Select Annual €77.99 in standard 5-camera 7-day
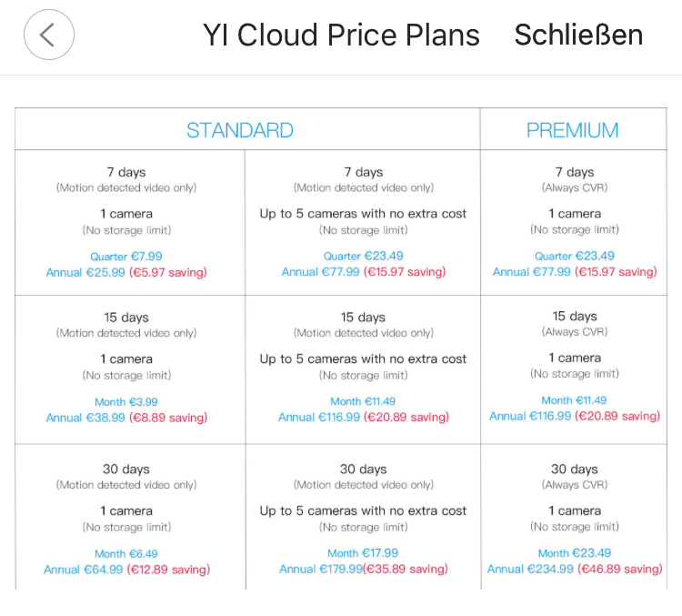This screenshot has width=682, height=616. pos(321,272)
